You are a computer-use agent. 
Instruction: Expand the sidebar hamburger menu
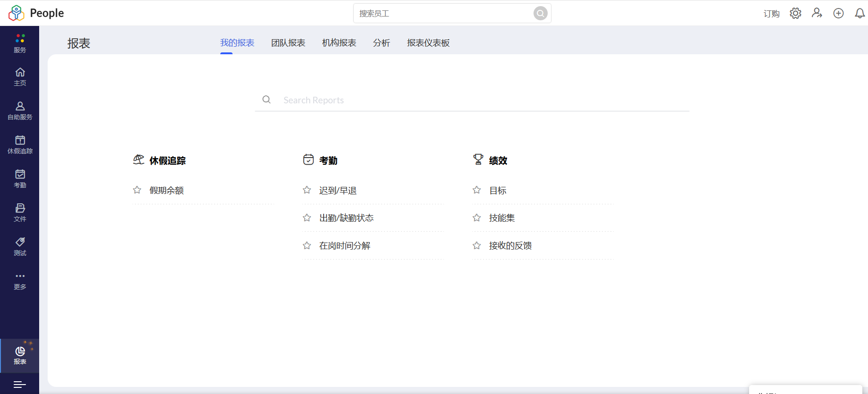tap(20, 385)
